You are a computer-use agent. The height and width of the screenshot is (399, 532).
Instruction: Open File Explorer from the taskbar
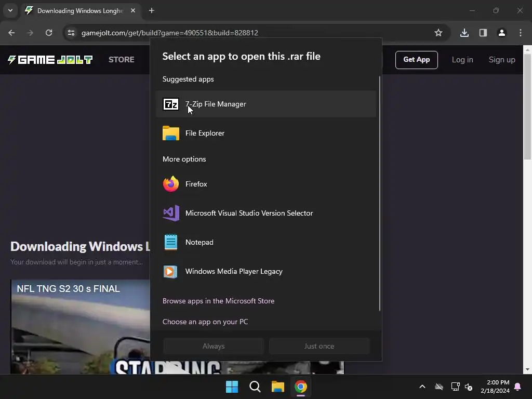pos(277,387)
